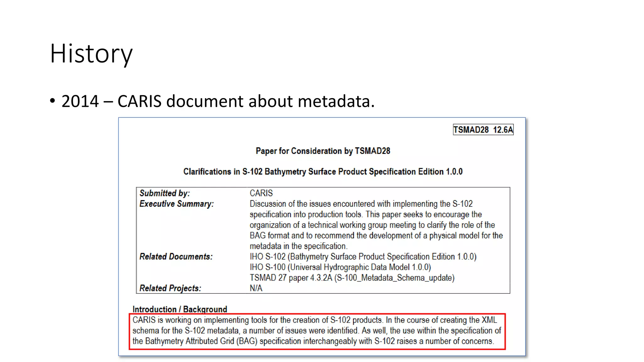644x362 pixels.
Task: Click summary line 'metadata in the specification.'
Action: (x=298, y=246)
